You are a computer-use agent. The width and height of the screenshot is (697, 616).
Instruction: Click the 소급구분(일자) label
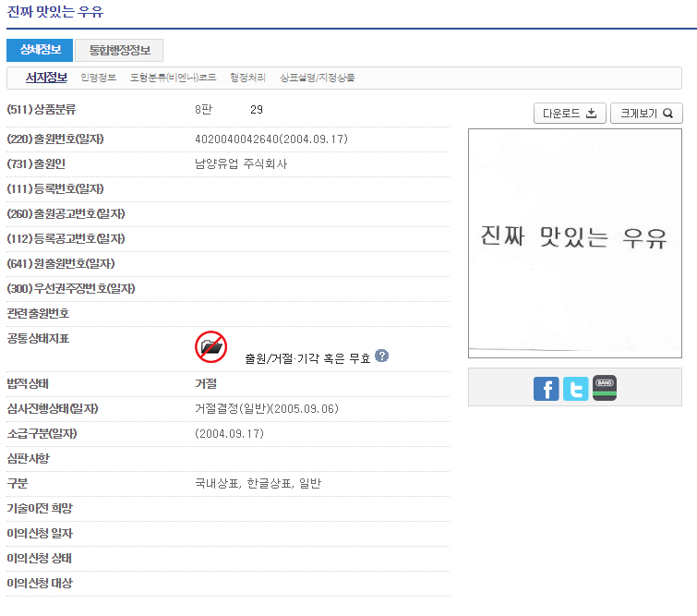click(x=42, y=434)
